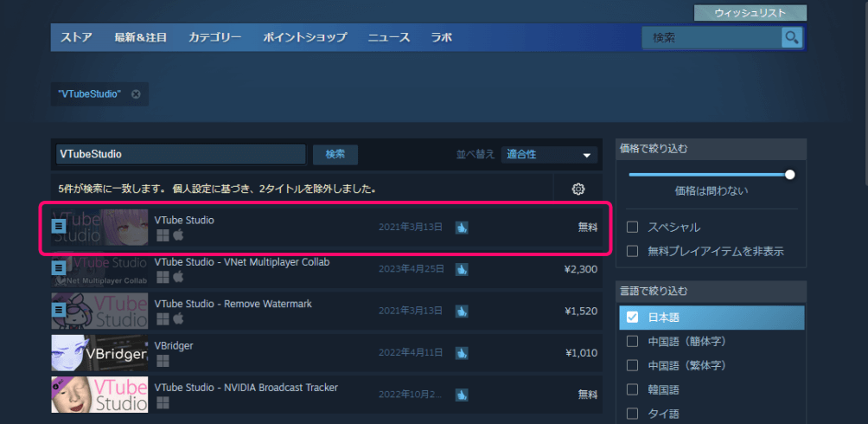Screen dimensions: 868x424
Task: Click the Apple platform icon under VTube Studio
Action: click(x=178, y=235)
